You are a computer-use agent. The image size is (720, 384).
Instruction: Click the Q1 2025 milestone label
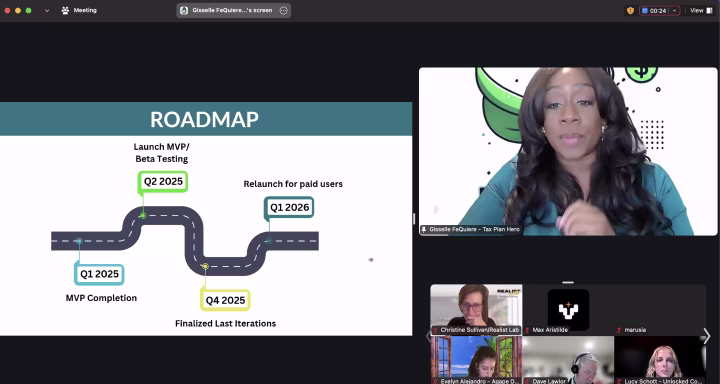point(99,274)
